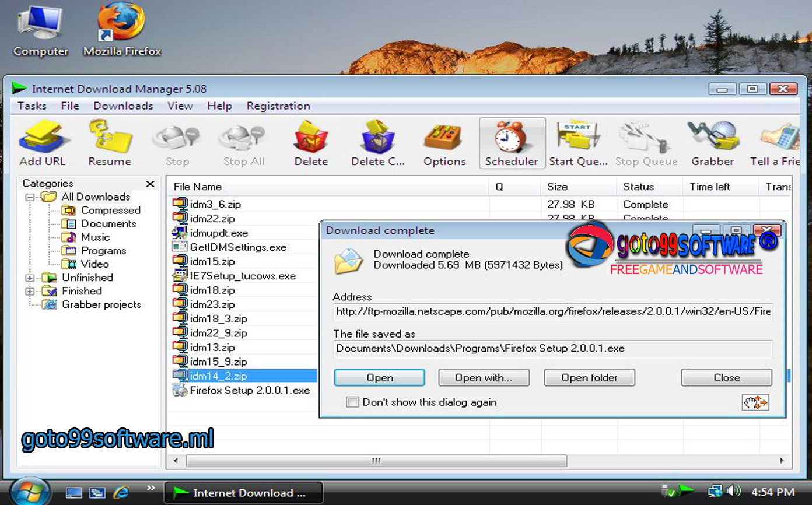Click the drag-and-drop hand icon in dialog
Viewport: 812px width, 505px height.
755,402
